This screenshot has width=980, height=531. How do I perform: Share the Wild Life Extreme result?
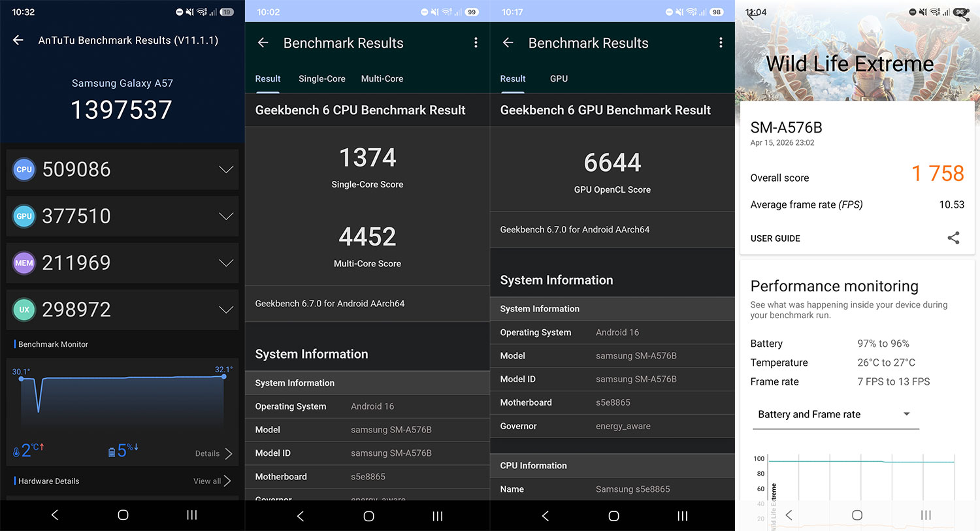953,238
